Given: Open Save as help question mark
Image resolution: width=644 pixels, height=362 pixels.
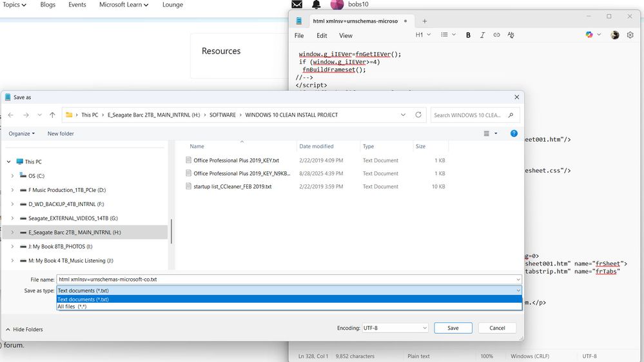Looking at the screenshot, I should point(514,133).
